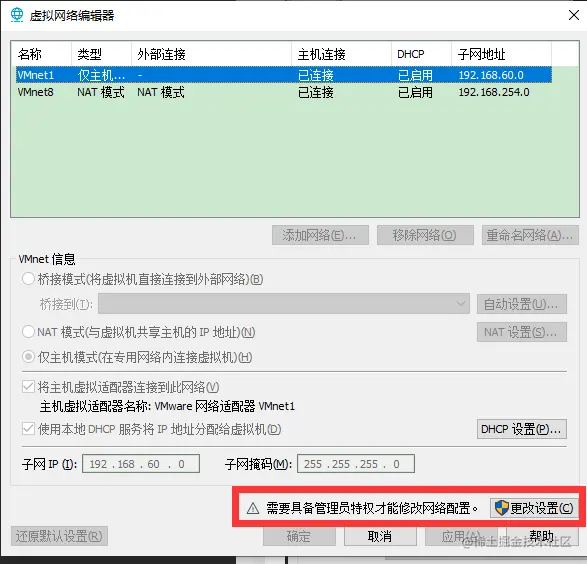Open the 桥接到 dropdown list
587x564 pixels.
284,304
